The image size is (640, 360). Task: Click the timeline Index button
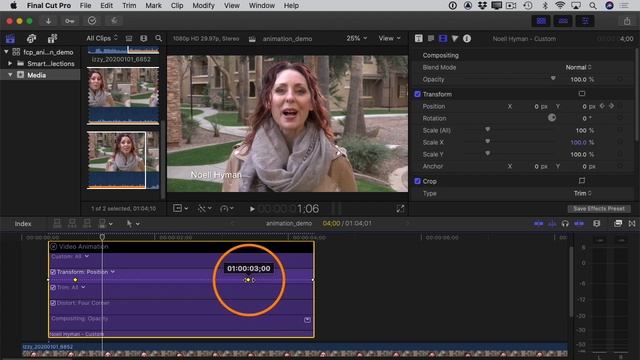coord(23,224)
